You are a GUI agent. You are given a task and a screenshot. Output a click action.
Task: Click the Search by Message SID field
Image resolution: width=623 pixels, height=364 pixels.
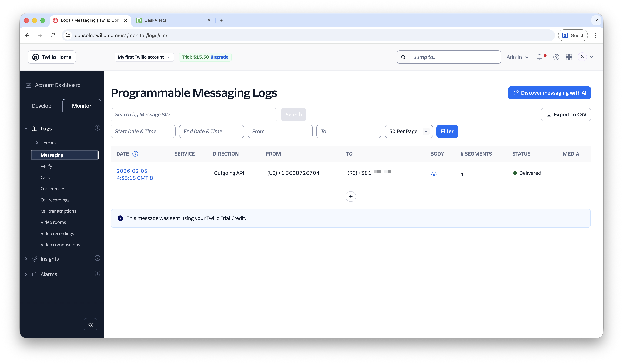[194, 114]
